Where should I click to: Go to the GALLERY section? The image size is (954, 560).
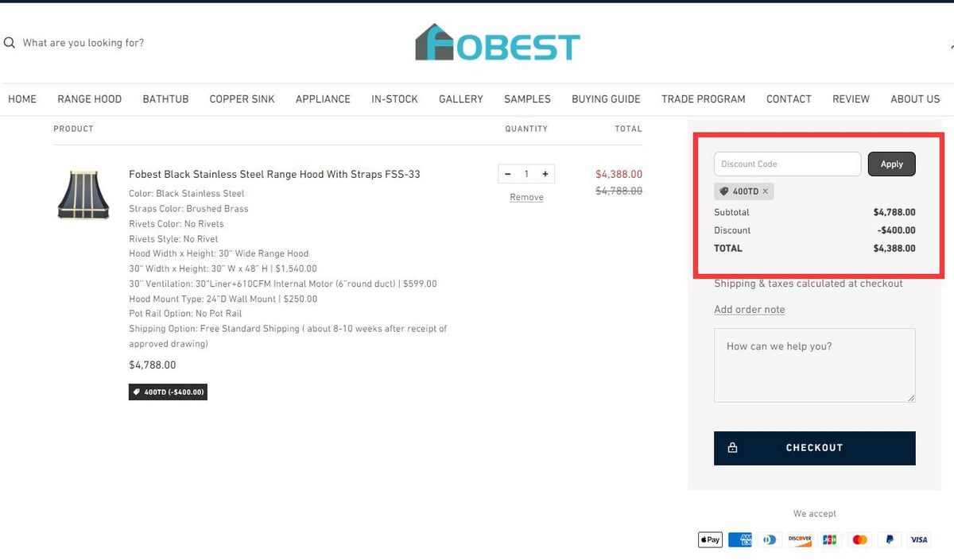coord(460,98)
